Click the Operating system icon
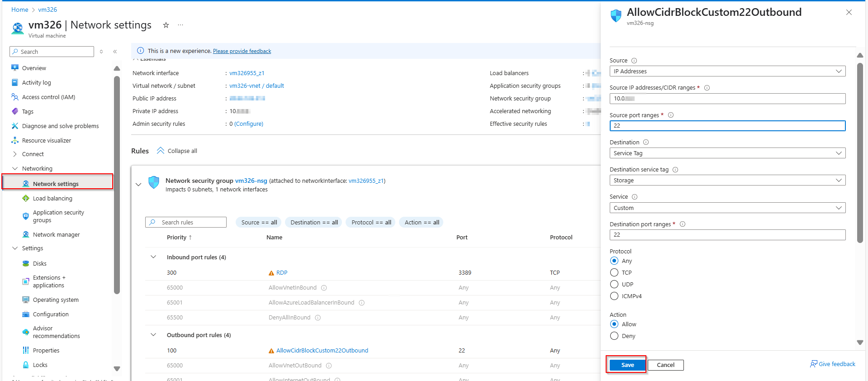868x381 pixels. [26, 300]
